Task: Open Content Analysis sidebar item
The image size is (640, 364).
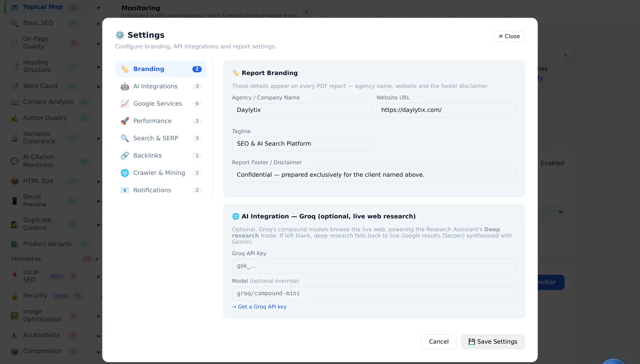Action: coord(48,102)
